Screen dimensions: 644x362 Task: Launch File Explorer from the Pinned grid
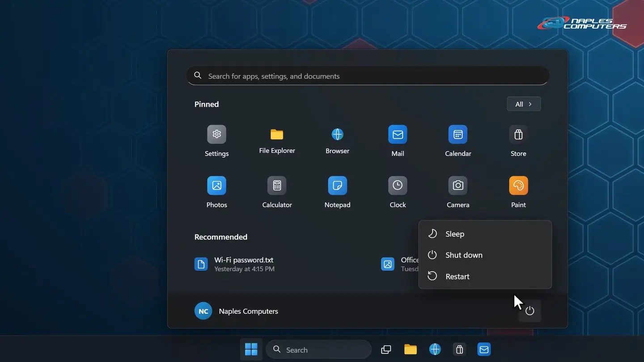point(277,141)
